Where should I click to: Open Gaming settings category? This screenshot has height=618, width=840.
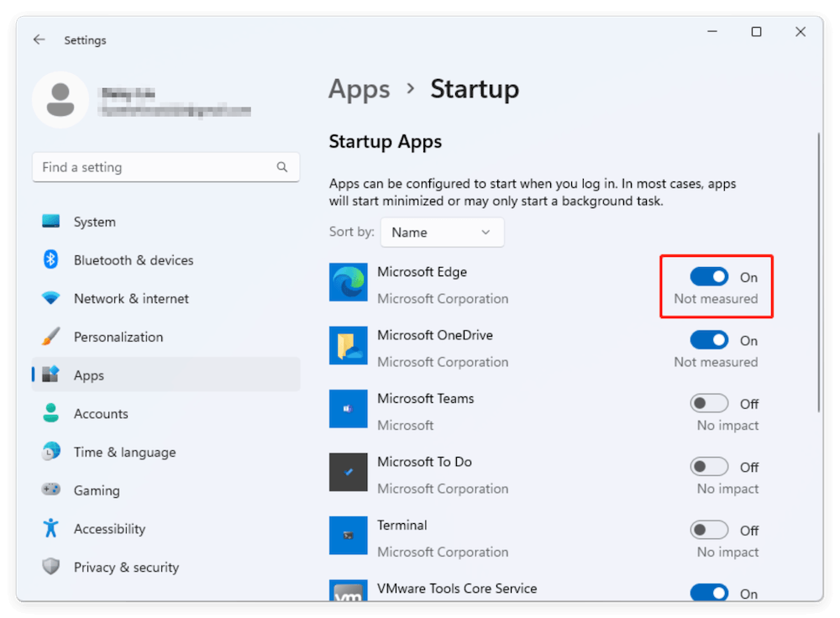pos(166,490)
